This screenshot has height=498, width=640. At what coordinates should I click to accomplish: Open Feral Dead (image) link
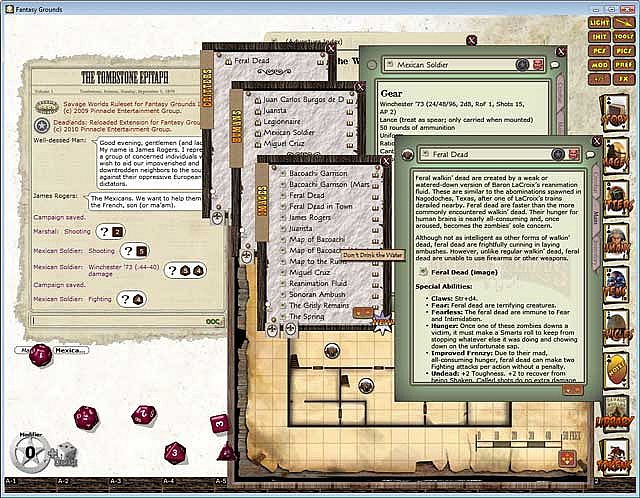pos(464,272)
